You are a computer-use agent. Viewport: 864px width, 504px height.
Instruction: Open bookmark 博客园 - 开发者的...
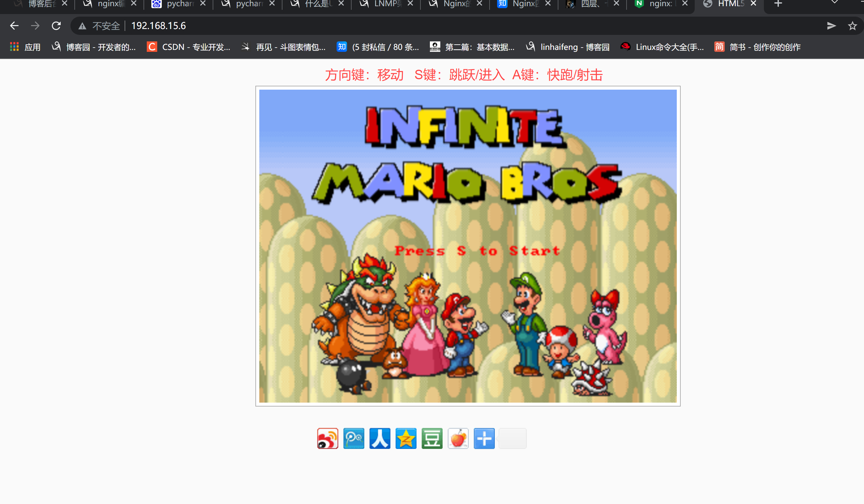(x=94, y=47)
